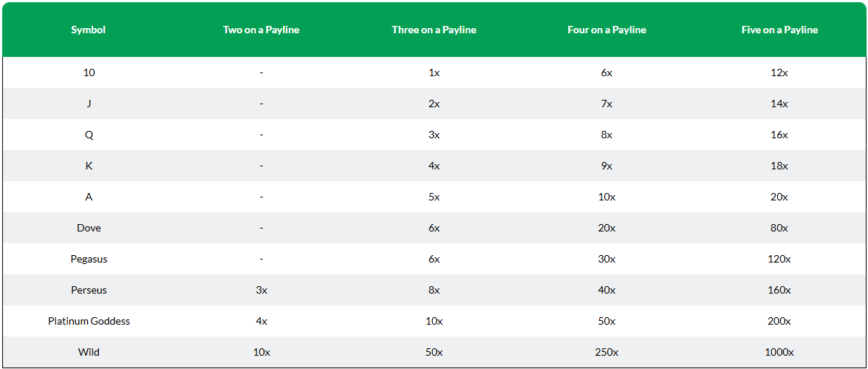Click the Three on a Payline header

point(434,30)
